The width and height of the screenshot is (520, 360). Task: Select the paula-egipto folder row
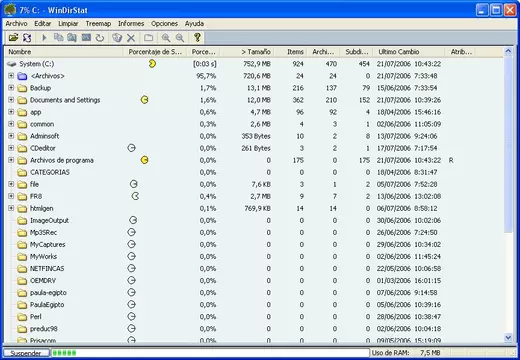pyautogui.click(x=254, y=293)
